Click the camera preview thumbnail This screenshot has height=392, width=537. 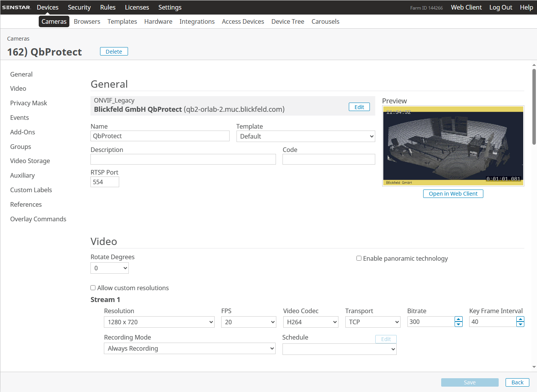(x=453, y=146)
